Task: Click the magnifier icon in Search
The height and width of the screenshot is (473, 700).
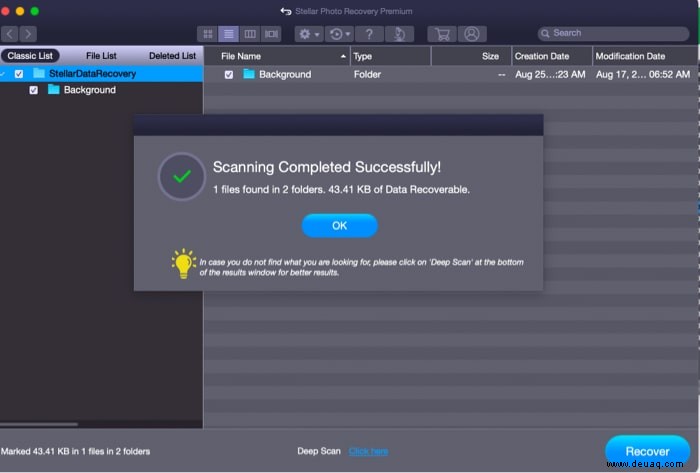Action: click(x=545, y=33)
